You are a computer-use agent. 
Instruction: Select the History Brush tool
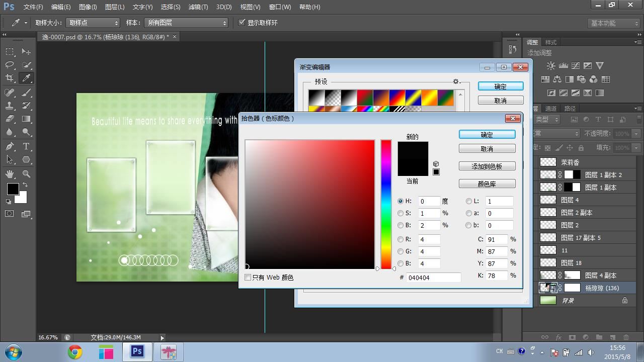point(26,106)
